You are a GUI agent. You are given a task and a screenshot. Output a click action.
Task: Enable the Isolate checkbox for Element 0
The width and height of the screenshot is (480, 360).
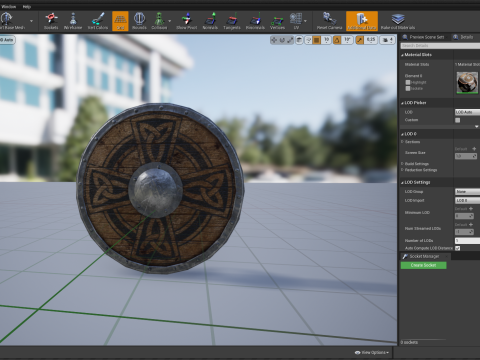click(408, 88)
